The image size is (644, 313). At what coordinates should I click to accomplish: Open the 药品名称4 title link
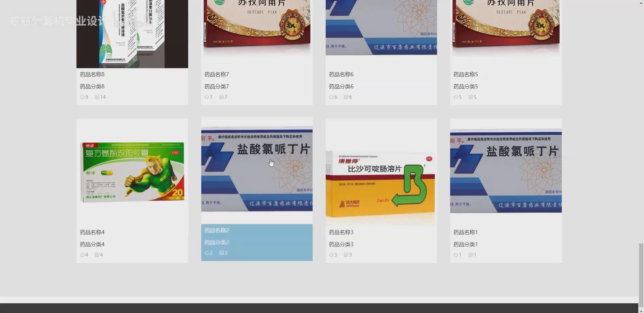(x=92, y=232)
